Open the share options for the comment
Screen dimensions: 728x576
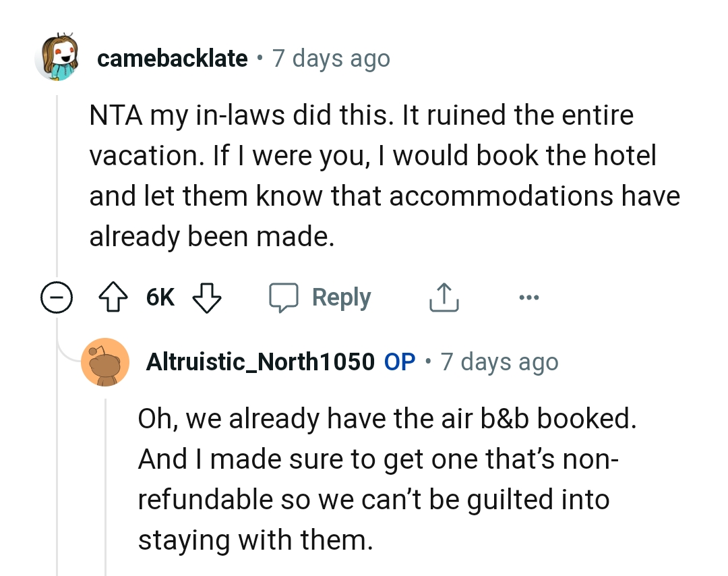point(443,297)
